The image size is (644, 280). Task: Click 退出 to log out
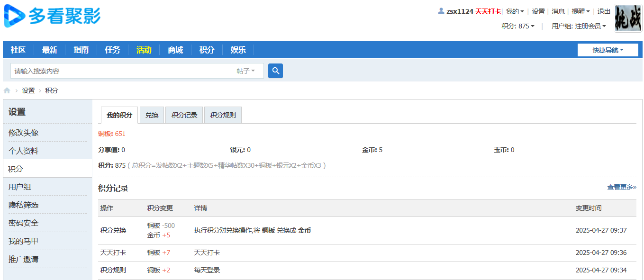[x=604, y=11]
